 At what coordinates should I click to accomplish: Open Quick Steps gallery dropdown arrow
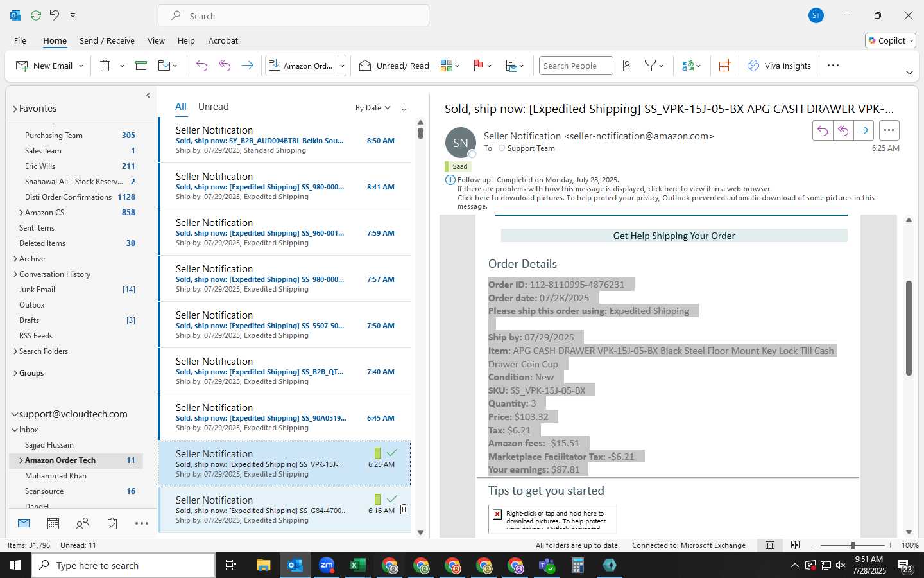342,66
